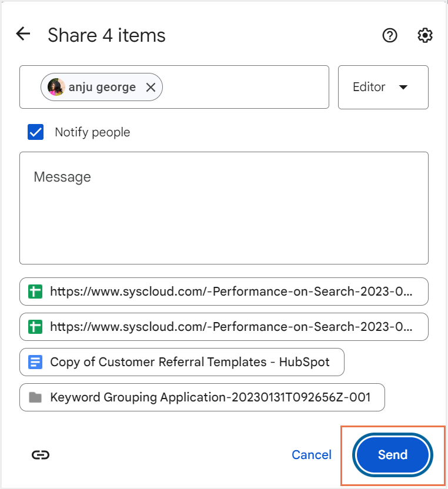Click the green Sheets icon on first link

tap(34, 292)
